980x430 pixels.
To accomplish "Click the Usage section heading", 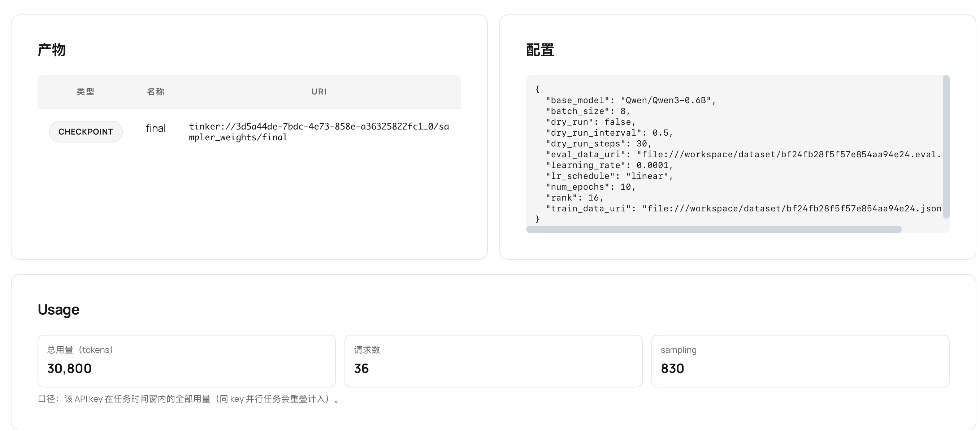I will point(58,310).
